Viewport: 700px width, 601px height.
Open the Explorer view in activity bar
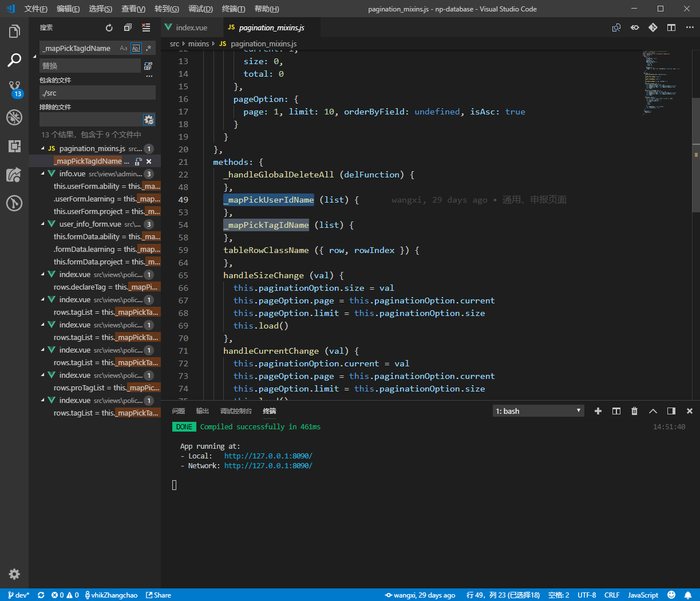(x=14, y=31)
